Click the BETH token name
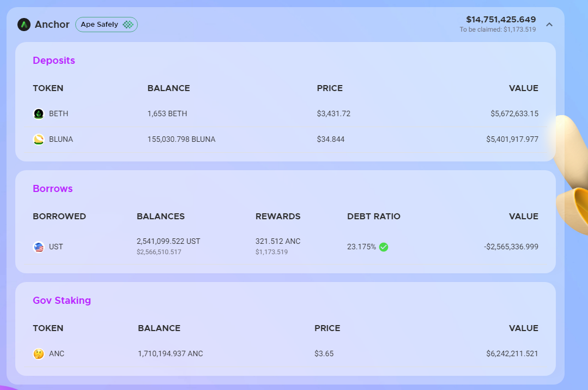 point(58,114)
